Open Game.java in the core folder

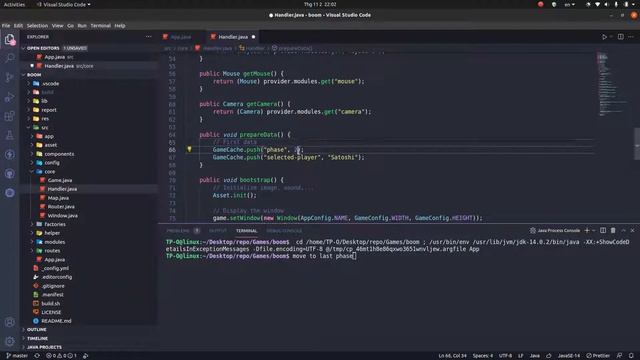click(x=60, y=180)
